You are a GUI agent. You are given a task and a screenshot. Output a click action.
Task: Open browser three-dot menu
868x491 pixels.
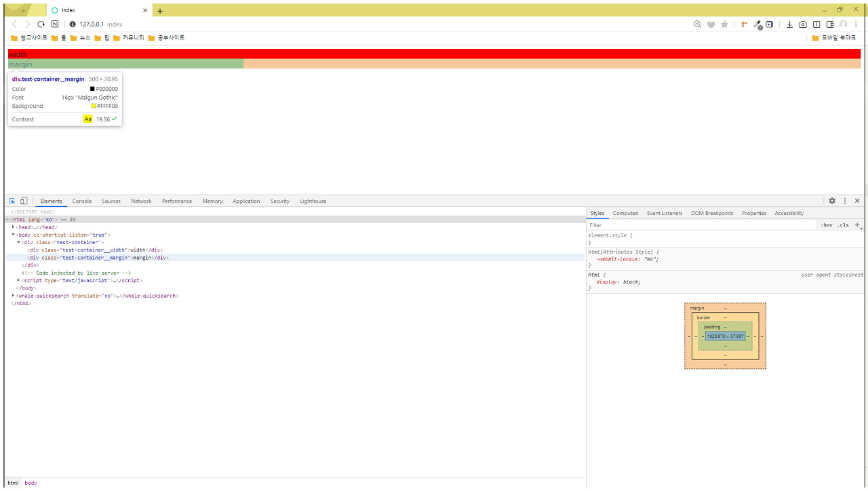pyautogui.click(x=856, y=24)
